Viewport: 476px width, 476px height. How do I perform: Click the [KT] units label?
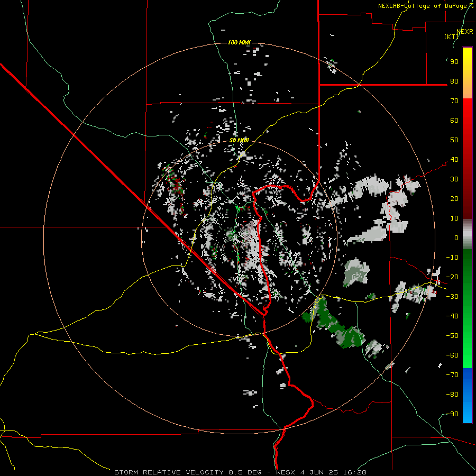[x=452, y=36]
